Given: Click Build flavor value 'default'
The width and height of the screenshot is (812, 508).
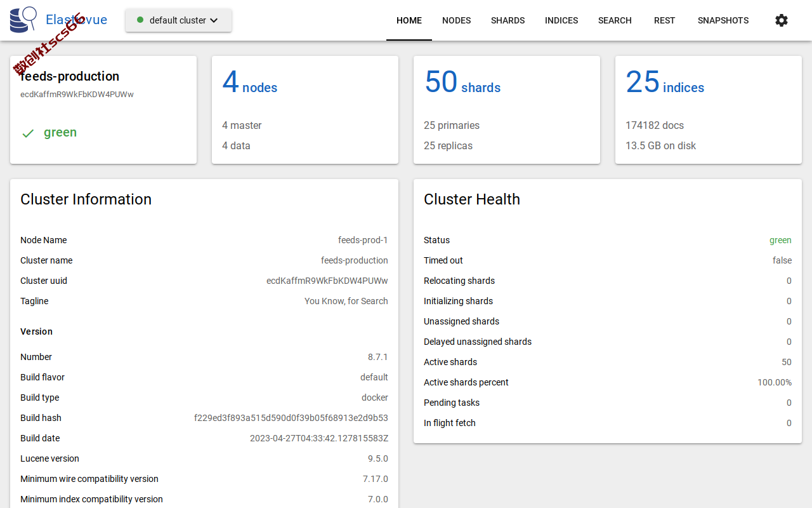Looking at the screenshot, I should click(374, 377).
